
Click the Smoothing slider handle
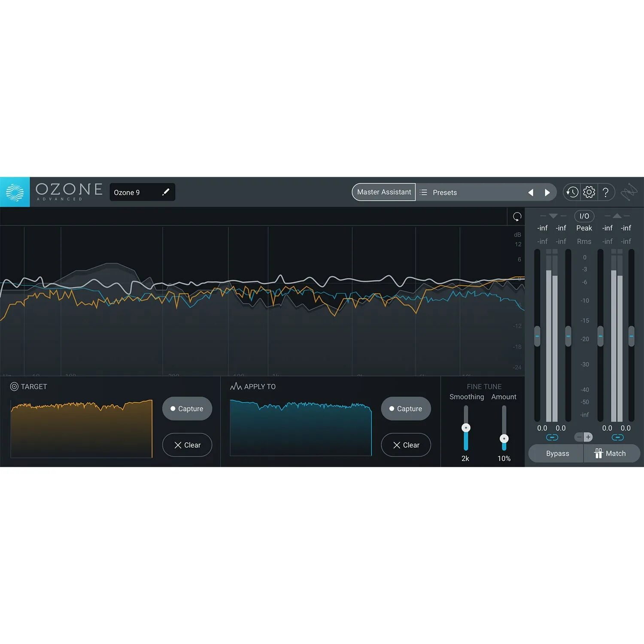pyautogui.click(x=466, y=428)
